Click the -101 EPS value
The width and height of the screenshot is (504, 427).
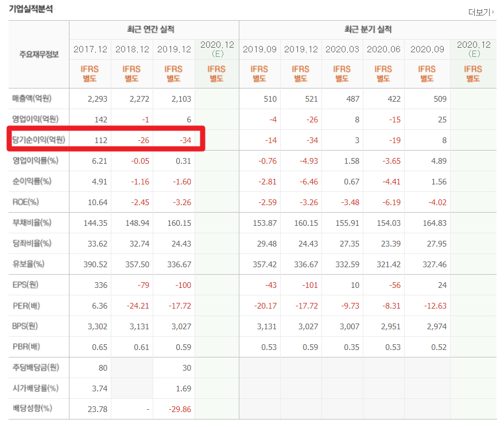[310, 285]
